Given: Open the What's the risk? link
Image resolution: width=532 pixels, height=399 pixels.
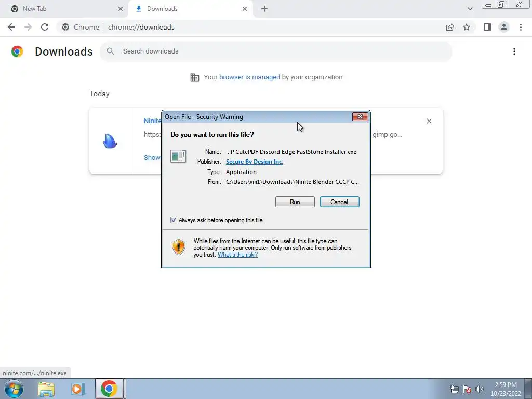Looking at the screenshot, I should click(x=237, y=255).
